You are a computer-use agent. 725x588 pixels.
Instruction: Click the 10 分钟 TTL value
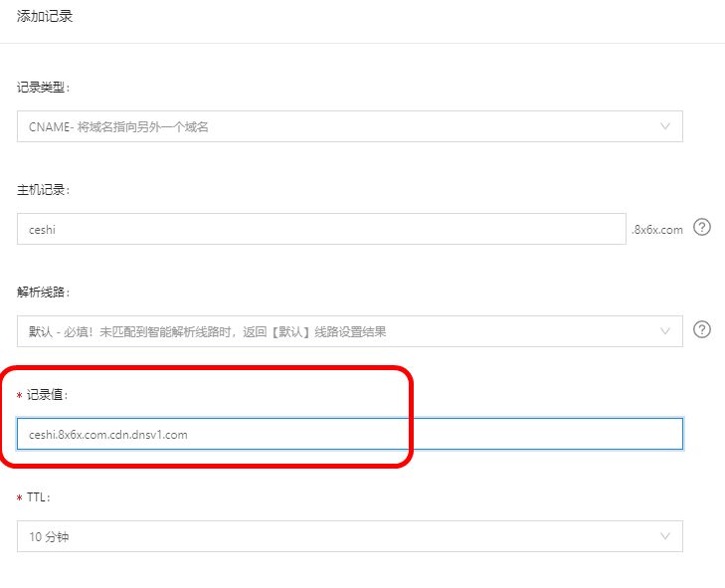pyautogui.click(x=50, y=536)
